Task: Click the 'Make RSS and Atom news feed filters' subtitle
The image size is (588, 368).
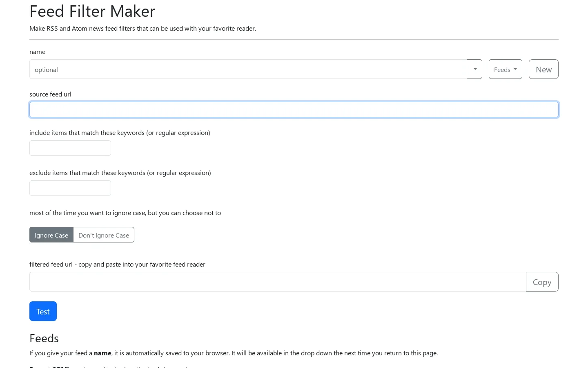Action: point(143,28)
